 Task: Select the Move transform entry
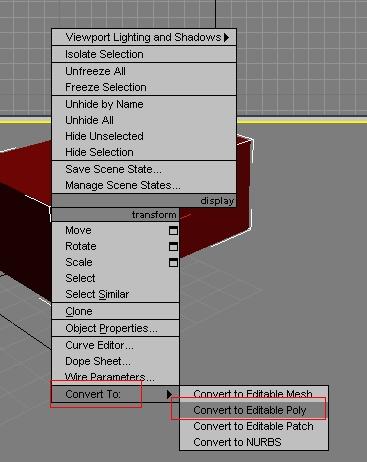point(115,231)
